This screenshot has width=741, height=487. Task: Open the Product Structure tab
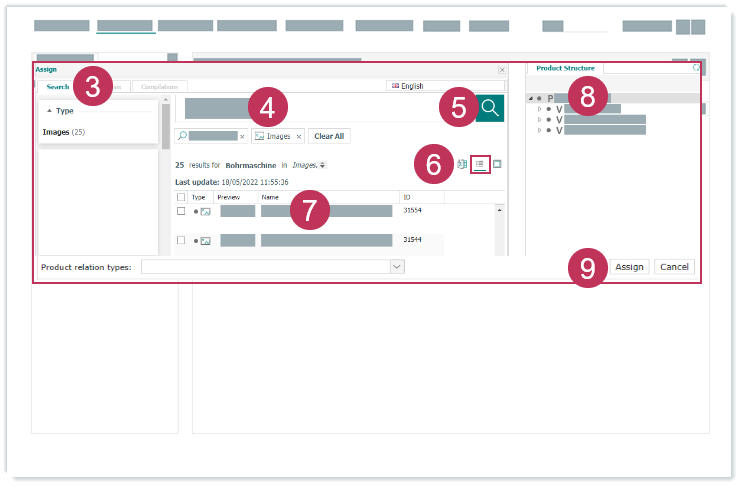(565, 68)
